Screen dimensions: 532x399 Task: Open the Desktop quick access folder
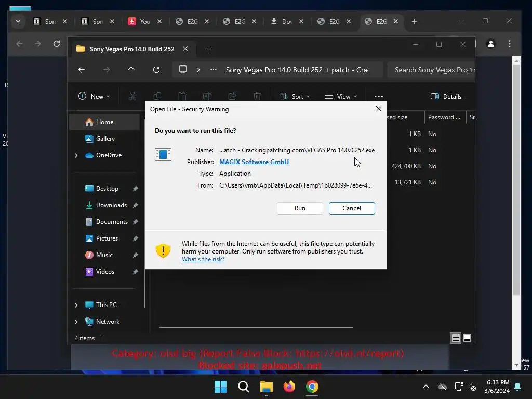point(107,189)
